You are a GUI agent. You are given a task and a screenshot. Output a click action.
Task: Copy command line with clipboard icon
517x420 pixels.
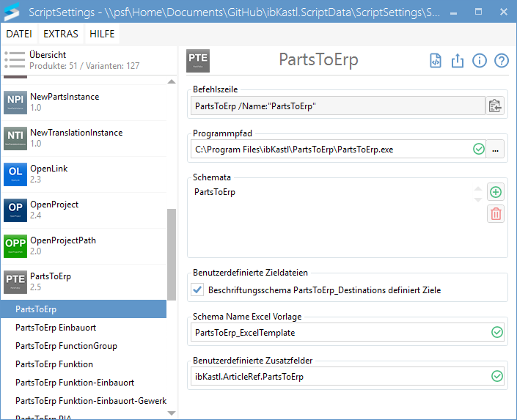point(496,106)
